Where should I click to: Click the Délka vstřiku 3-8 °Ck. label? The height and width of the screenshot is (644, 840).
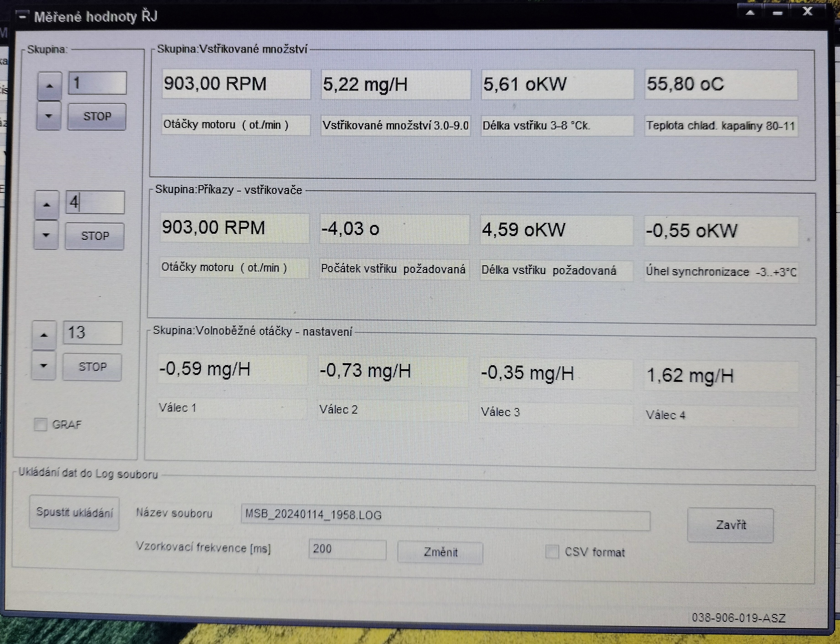(x=557, y=126)
